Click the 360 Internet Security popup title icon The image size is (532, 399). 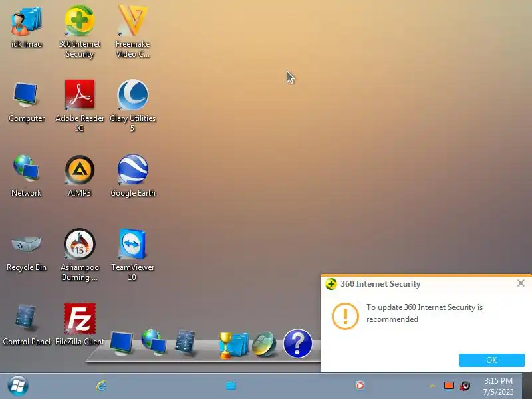point(331,284)
